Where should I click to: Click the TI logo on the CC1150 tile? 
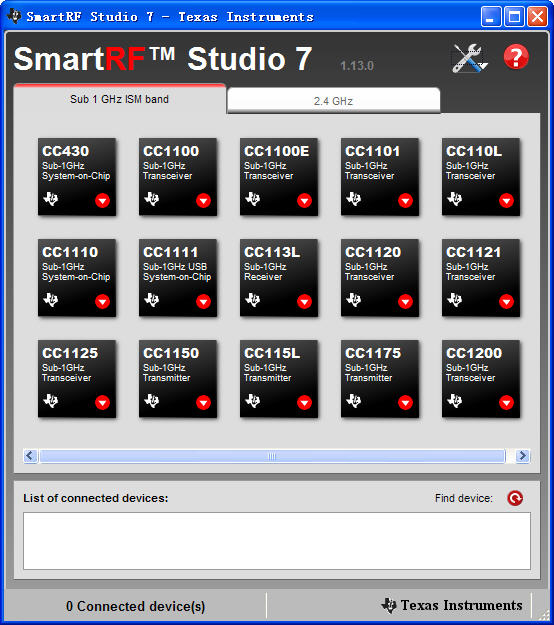click(151, 400)
